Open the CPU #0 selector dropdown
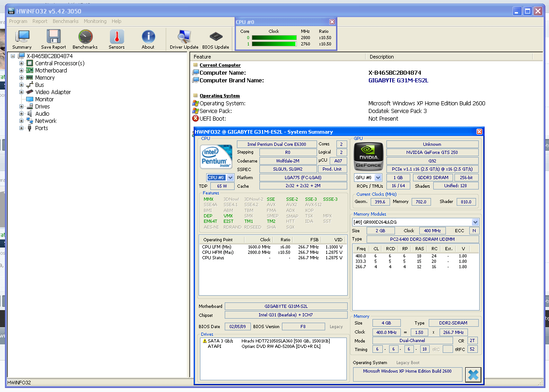Viewport: 549px width, 392px height. coord(230,178)
